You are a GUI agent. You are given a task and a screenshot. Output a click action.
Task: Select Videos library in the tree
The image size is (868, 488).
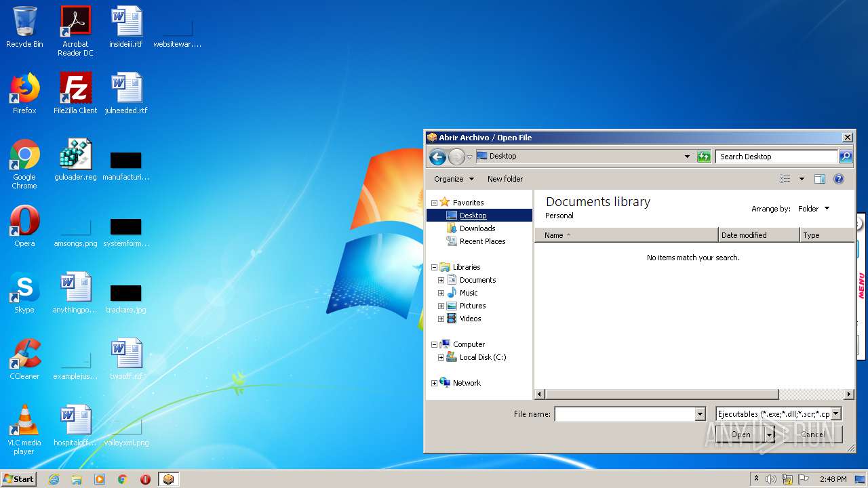pos(471,319)
